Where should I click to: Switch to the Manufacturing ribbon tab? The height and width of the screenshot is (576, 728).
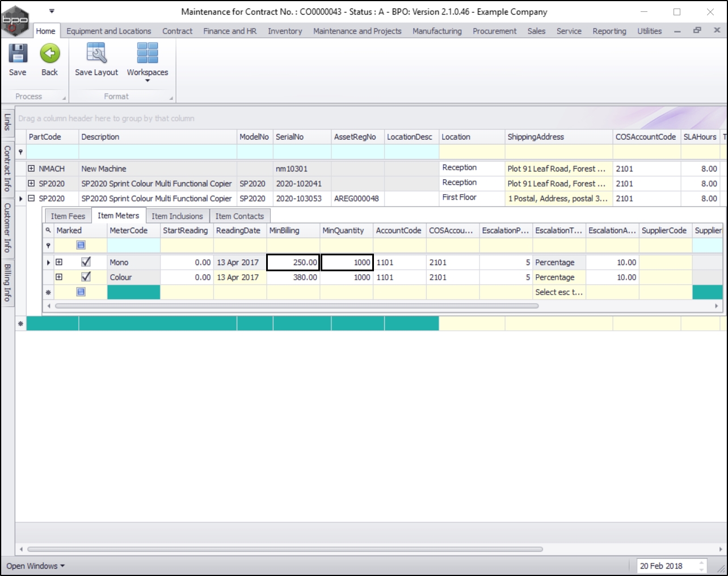click(x=437, y=31)
